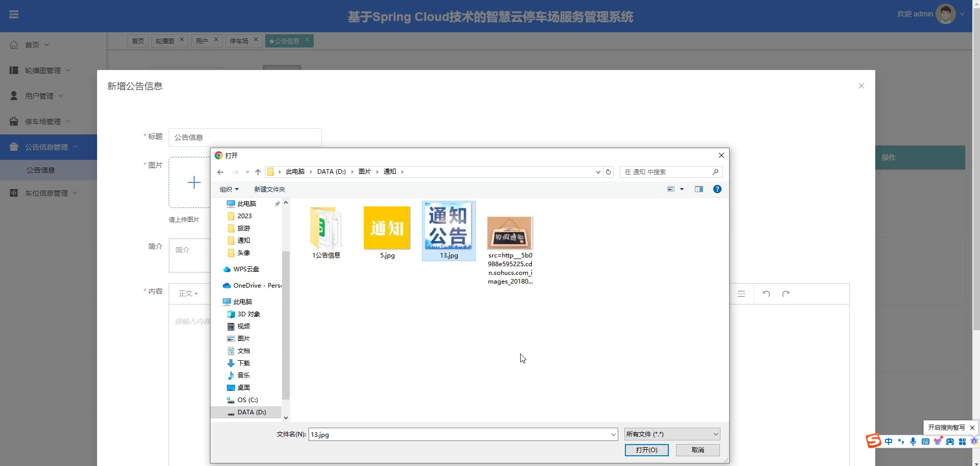Click the alignment icon left of undo
The height and width of the screenshot is (466, 980).
point(741,294)
